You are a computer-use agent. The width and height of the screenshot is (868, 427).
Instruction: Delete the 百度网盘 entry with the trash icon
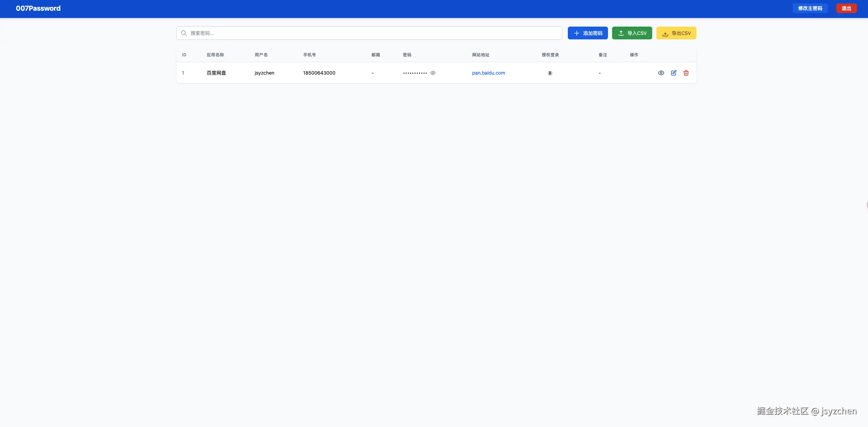click(x=686, y=73)
